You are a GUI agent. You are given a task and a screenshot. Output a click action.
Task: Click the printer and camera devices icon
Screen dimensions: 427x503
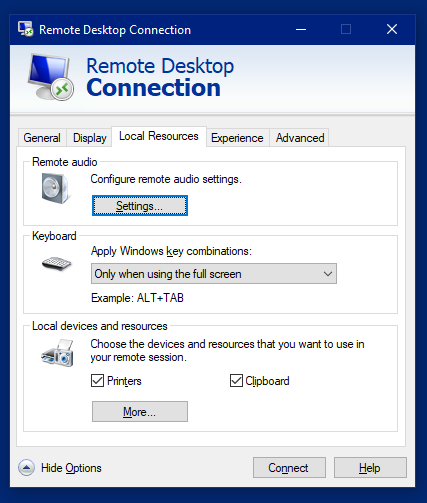pyautogui.click(x=57, y=353)
